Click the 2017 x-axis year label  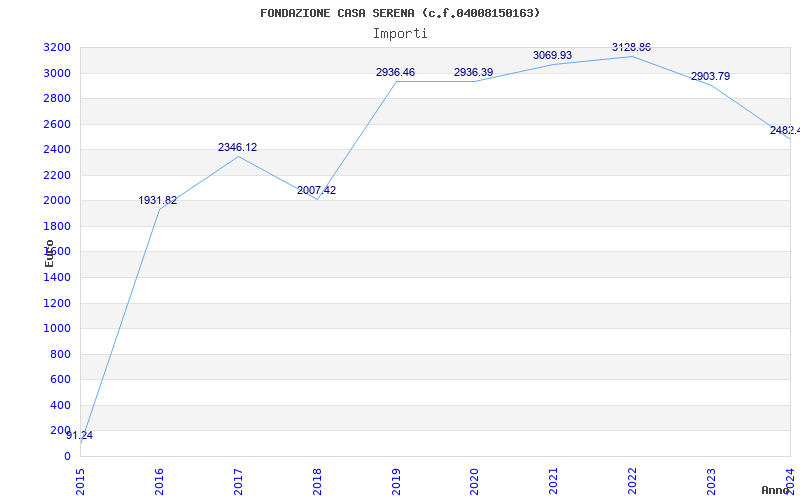click(238, 481)
